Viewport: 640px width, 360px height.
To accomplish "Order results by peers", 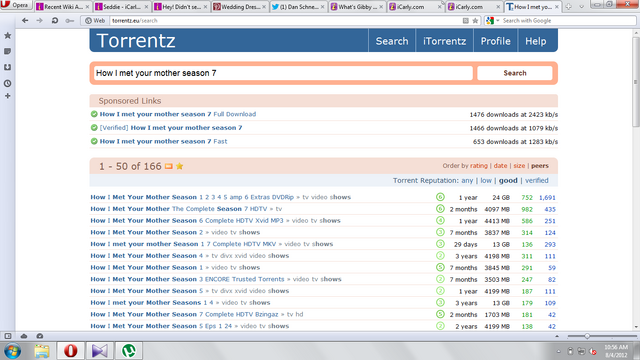I will (x=540, y=166).
